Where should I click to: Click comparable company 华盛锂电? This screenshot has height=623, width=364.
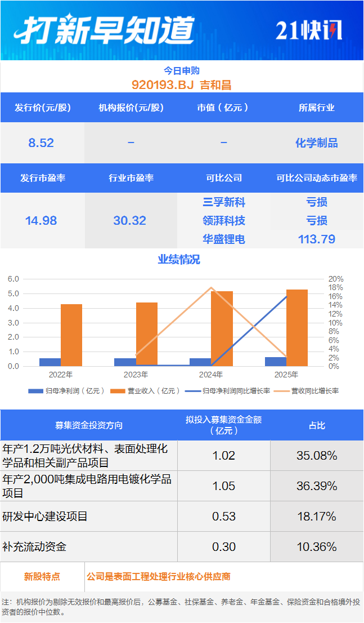pos(224,239)
